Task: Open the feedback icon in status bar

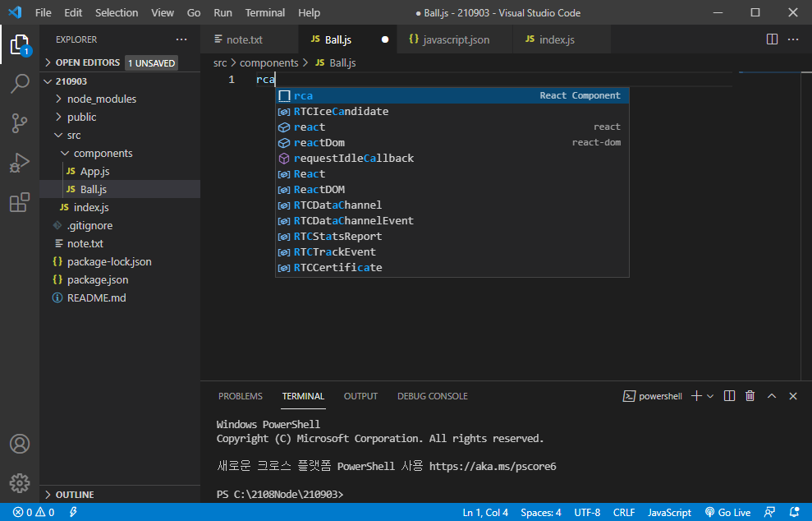Action: coord(769,512)
